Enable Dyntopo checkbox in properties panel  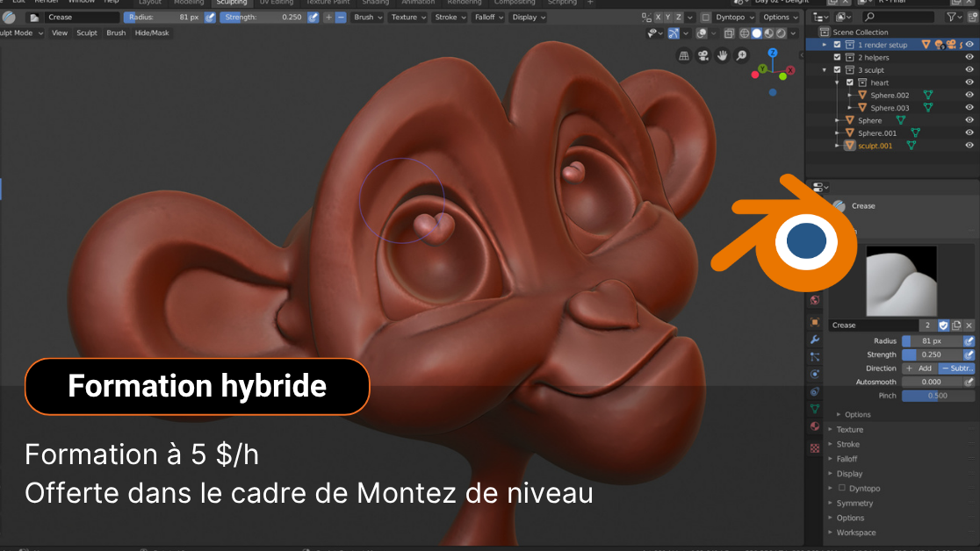point(842,488)
